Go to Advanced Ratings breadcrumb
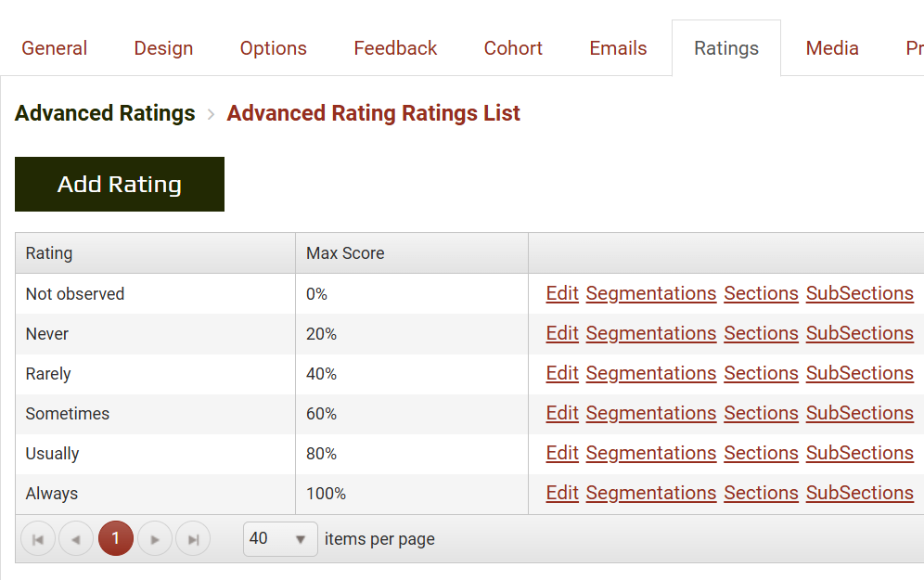Screen dimensions: 924x580 pyautogui.click(x=105, y=113)
